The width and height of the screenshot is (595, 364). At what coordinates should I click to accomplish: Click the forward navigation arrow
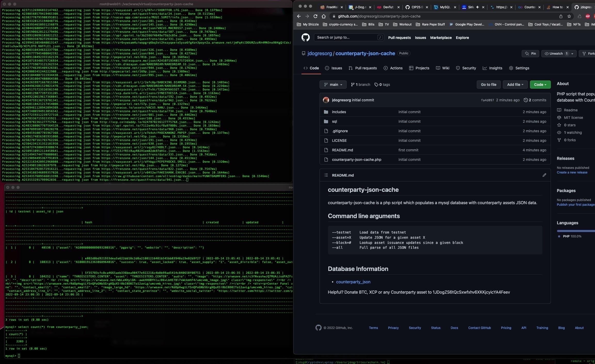pos(307,16)
